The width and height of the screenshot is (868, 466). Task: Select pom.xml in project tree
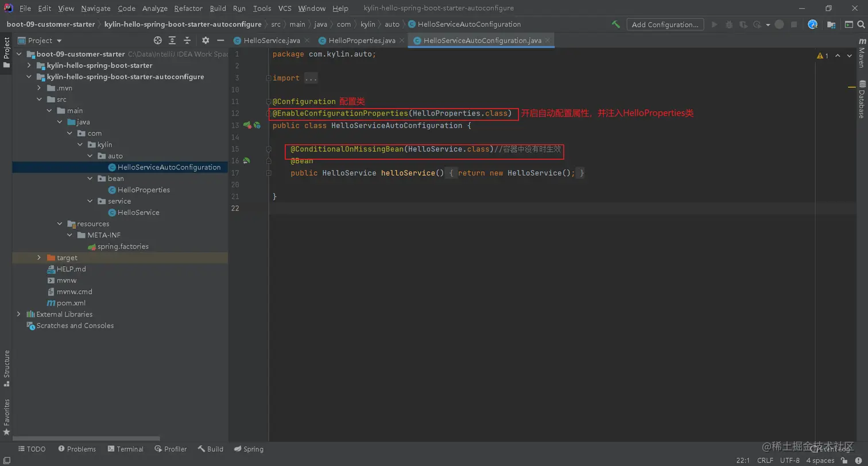click(x=67, y=303)
